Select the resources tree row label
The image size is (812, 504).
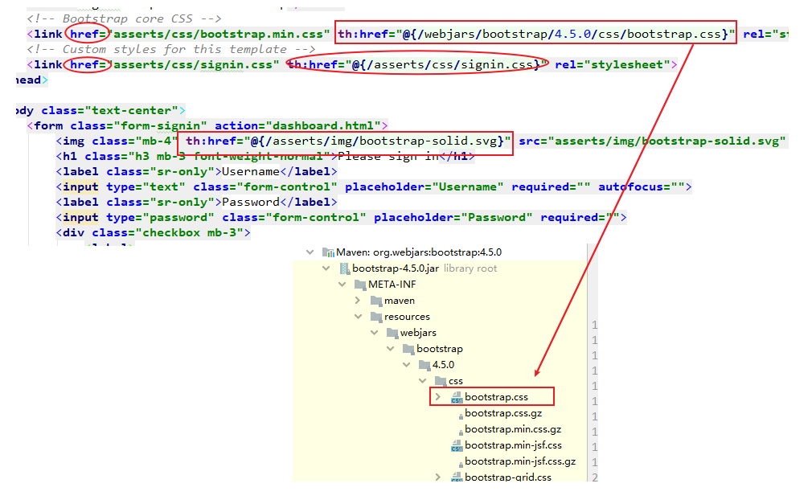[x=407, y=317]
